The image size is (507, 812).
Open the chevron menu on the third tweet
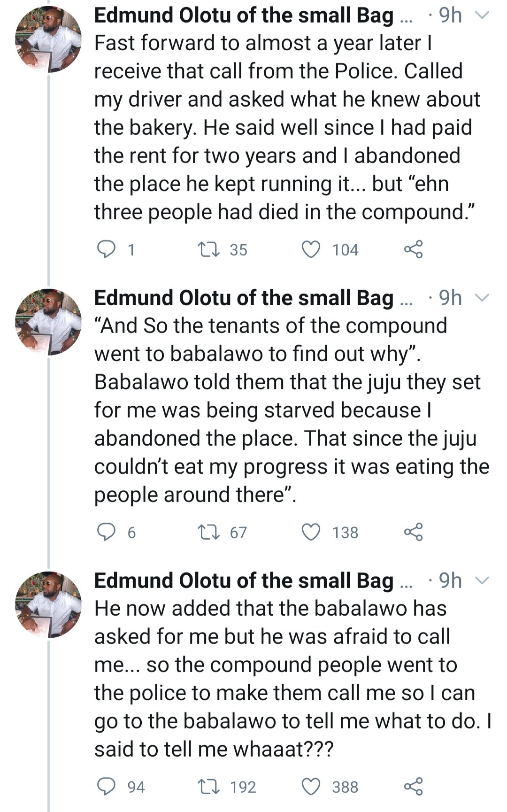(482, 581)
